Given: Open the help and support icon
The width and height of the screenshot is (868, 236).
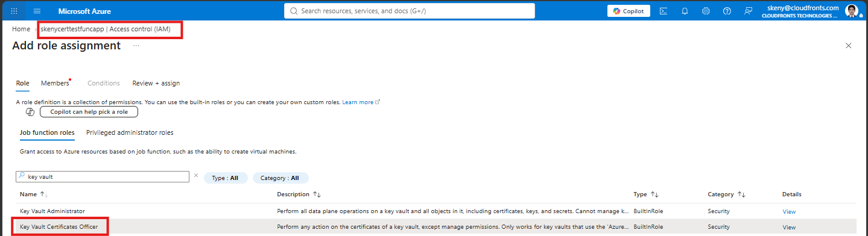Looking at the screenshot, I should (727, 11).
